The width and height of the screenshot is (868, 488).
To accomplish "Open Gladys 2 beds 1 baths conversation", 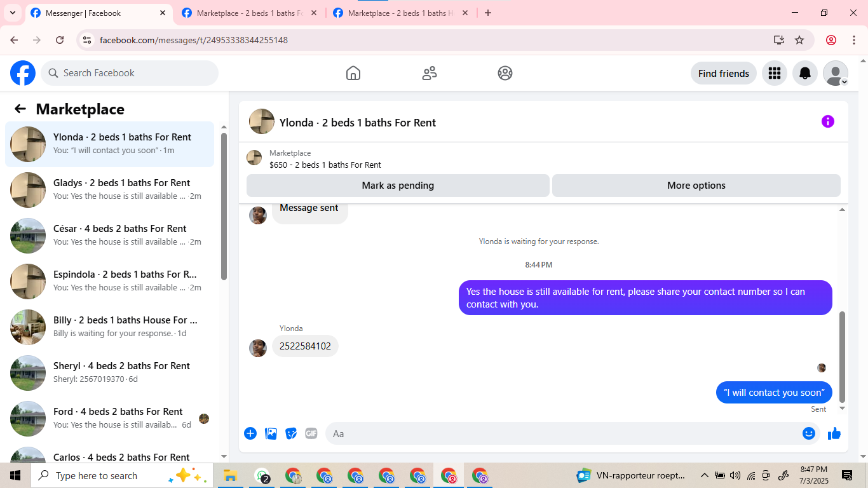I will tap(110, 190).
